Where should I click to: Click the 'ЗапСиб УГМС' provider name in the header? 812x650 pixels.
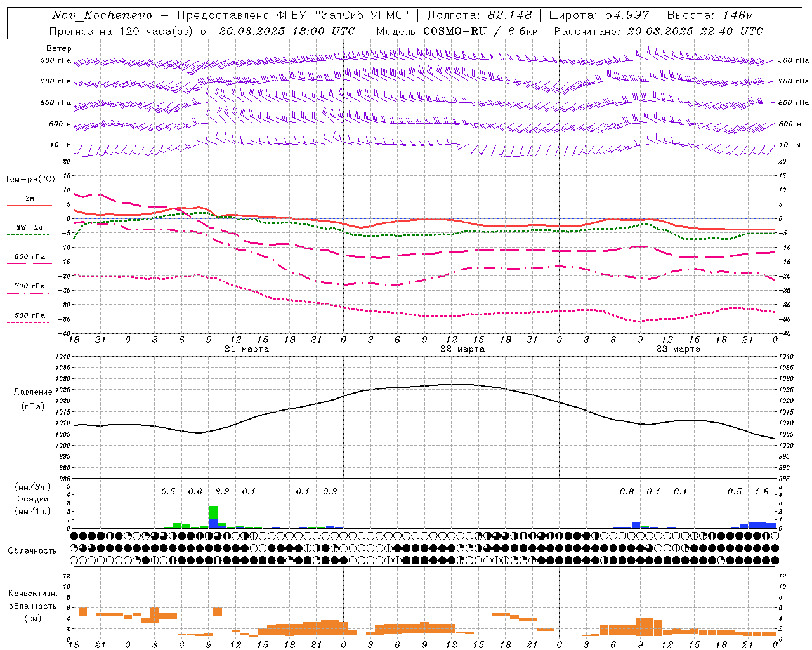[x=362, y=15]
